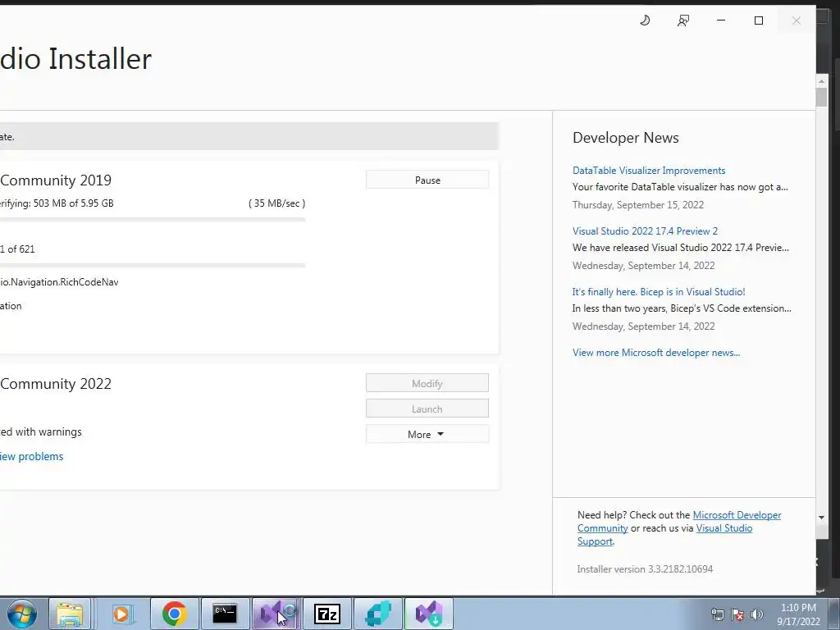Maximize the Visual Studio Installer window
The image size is (840, 630).
759,21
